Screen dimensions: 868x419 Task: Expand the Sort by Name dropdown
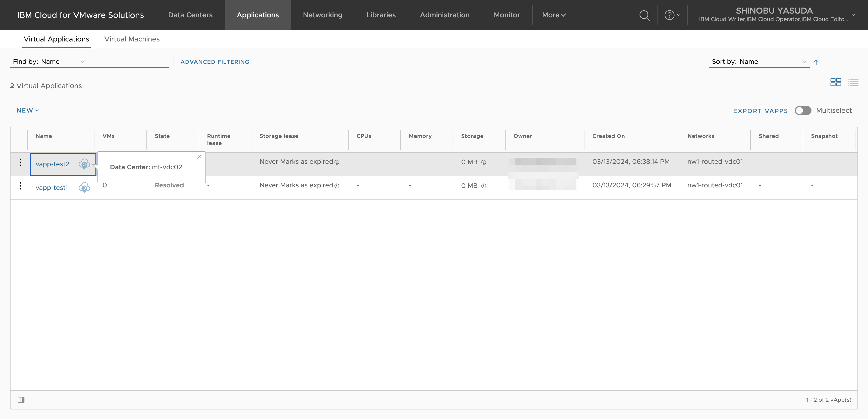pyautogui.click(x=804, y=62)
